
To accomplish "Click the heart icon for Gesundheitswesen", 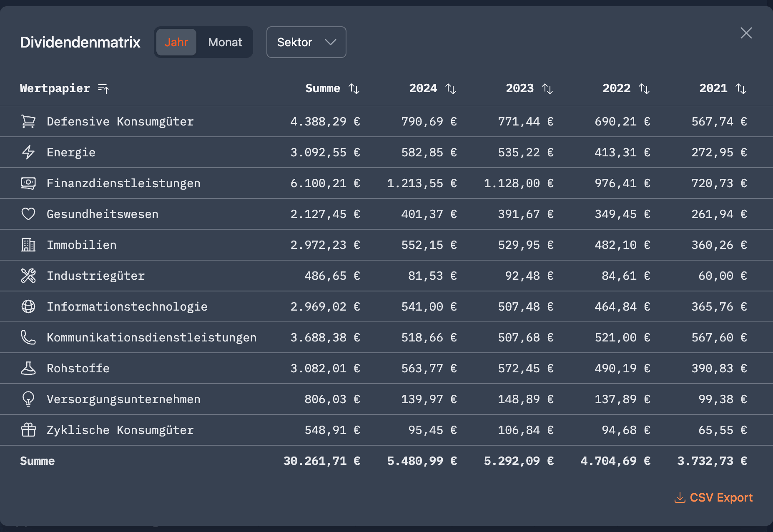I will pos(28,214).
